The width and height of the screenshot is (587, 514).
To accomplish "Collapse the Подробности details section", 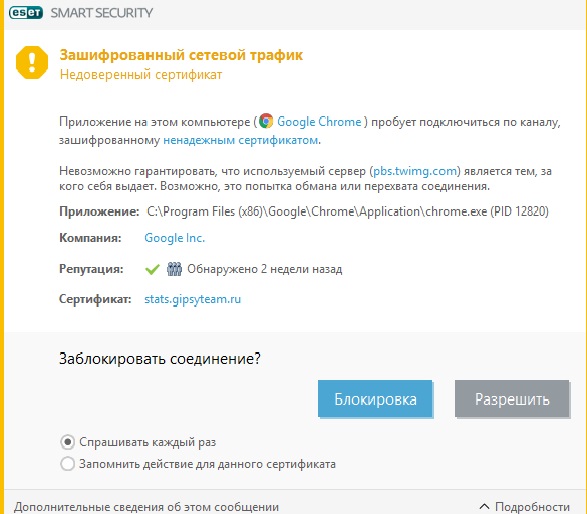I will (x=524, y=507).
